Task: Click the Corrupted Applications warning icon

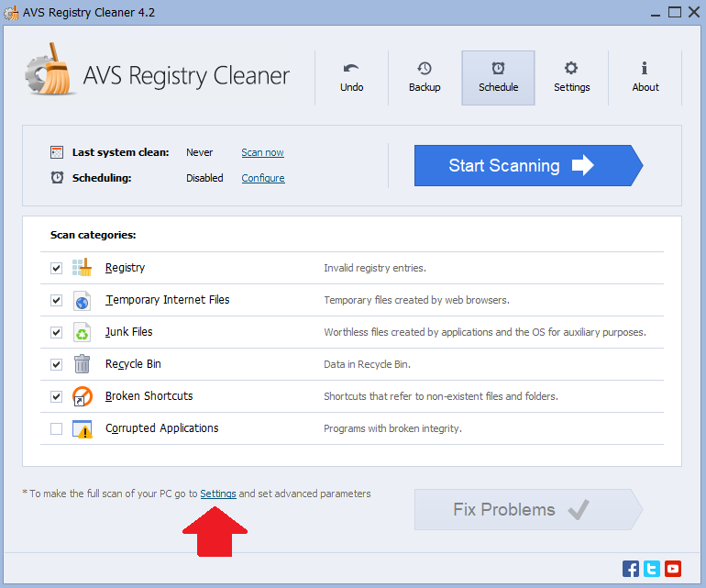Action: pyautogui.click(x=83, y=429)
